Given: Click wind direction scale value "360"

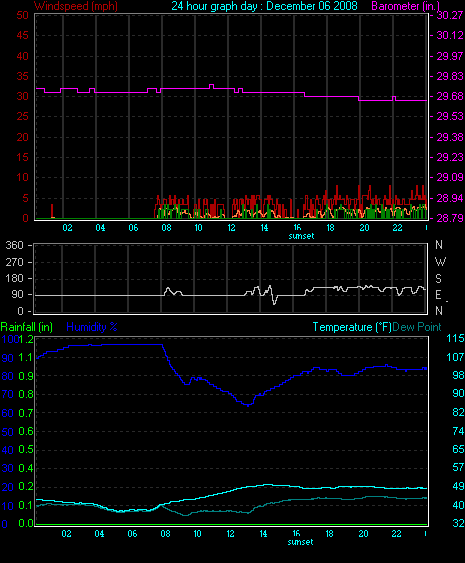Looking at the screenshot, I should click(x=14, y=246).
